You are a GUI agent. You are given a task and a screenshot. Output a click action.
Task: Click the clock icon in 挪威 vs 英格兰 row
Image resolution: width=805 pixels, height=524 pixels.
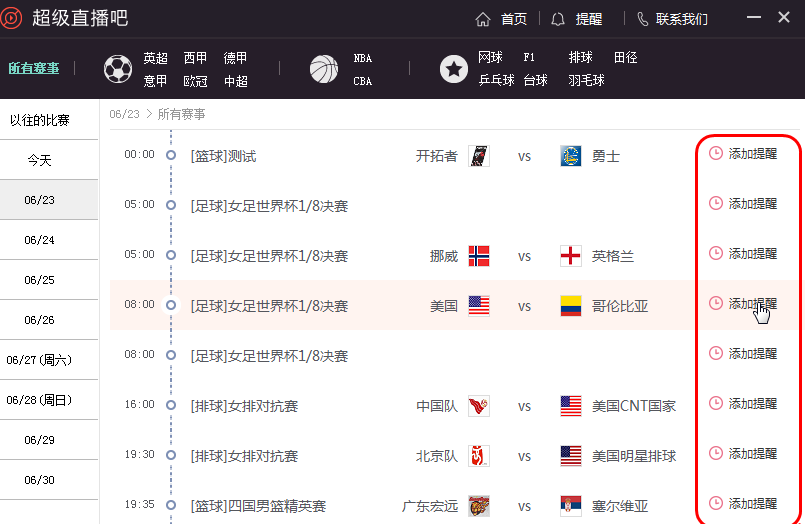pos(716,254)
